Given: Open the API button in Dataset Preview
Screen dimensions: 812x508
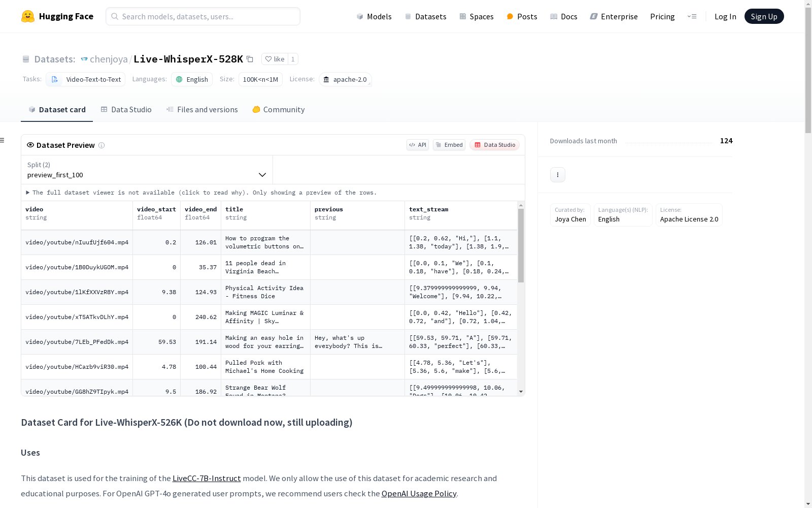Looking at the screenshot, I should click(x=418, y=145).
